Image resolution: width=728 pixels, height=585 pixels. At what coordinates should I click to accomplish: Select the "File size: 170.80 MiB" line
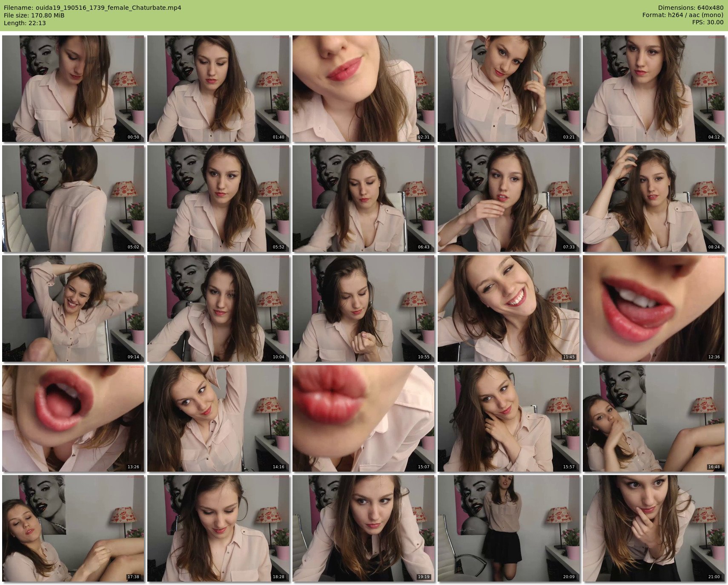coord(34,15)
